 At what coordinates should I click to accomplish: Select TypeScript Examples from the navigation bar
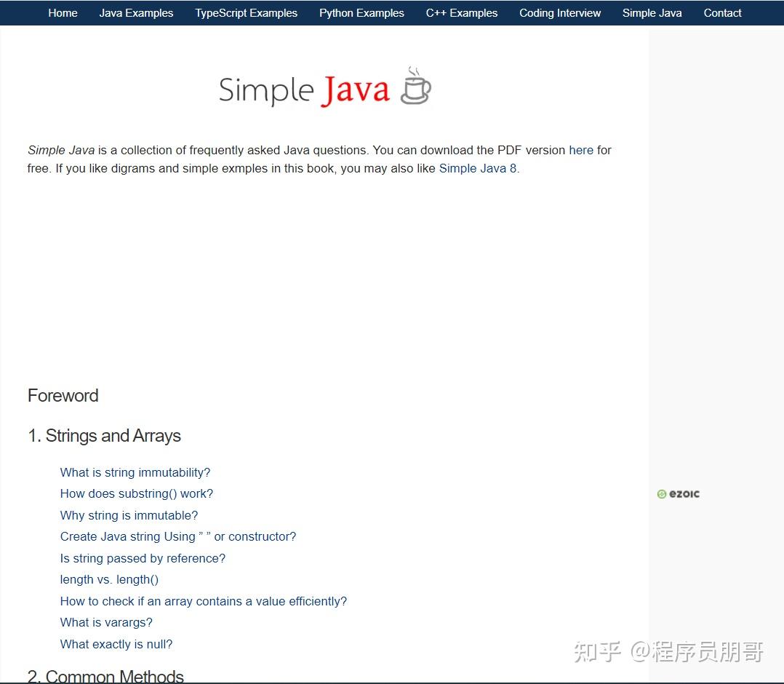pos(246,12)
